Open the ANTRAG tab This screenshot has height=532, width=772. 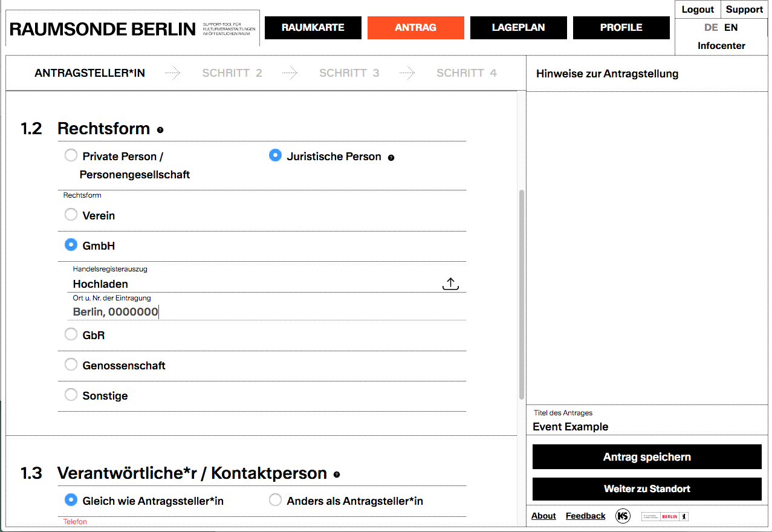tap(416, 28)
